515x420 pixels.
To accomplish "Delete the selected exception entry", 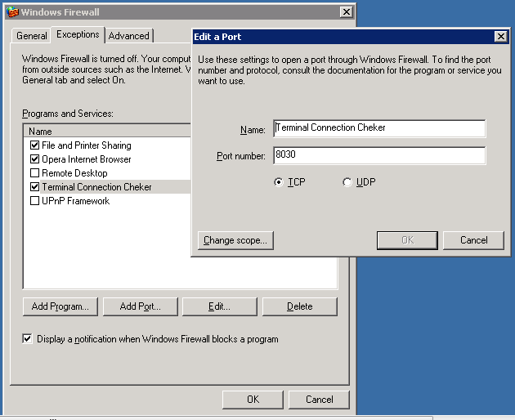I will (299, 306).
